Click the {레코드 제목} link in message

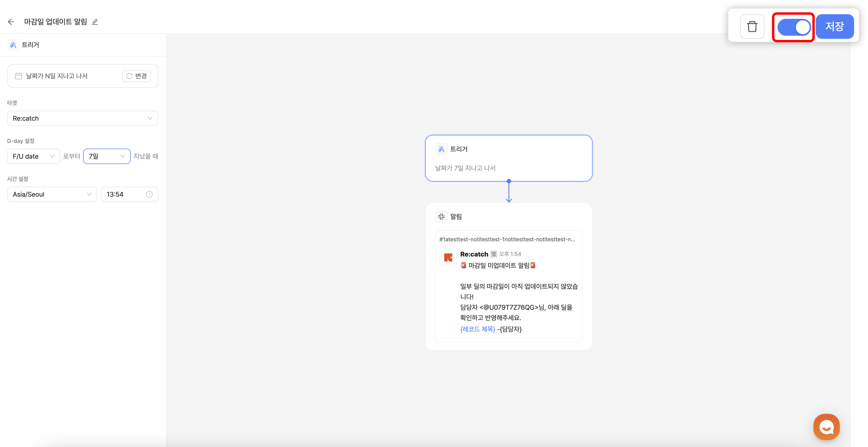point(477,329)
